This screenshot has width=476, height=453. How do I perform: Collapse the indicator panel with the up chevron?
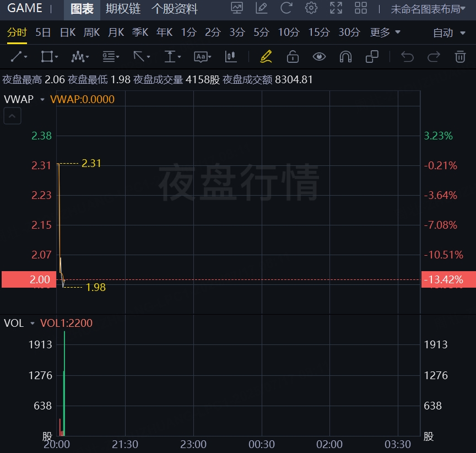tap(13, 116)
